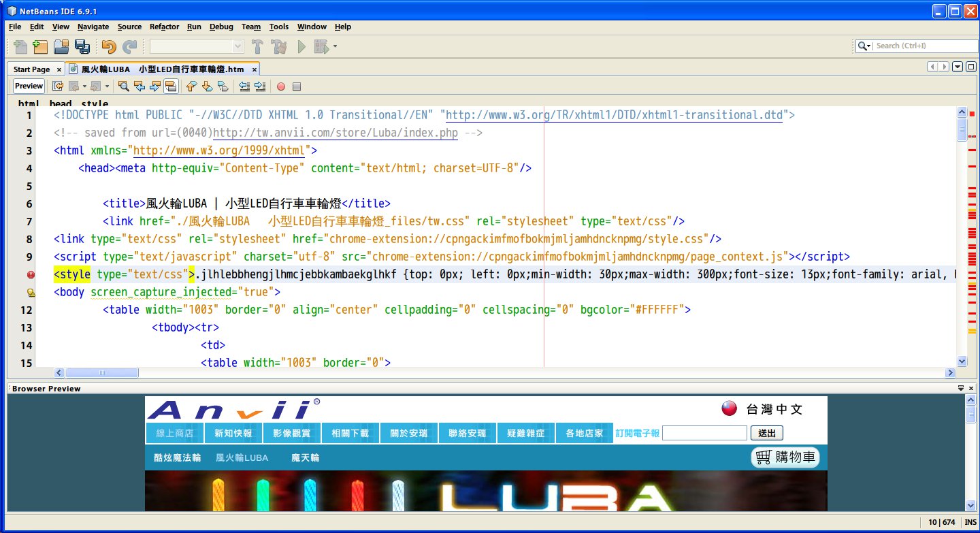Open the Debug menu
The width and height of the screenshot is (980, 533).
(x=221, y=27)
